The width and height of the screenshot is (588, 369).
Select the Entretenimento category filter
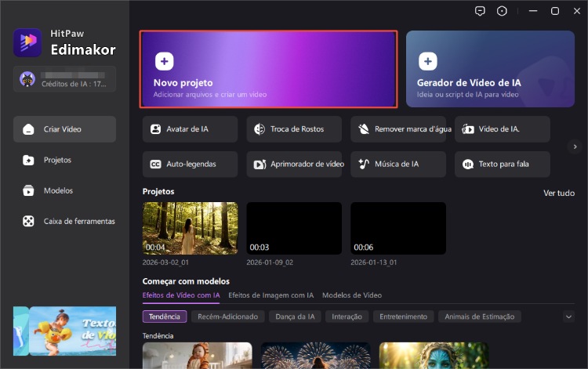tap(403, 317)
